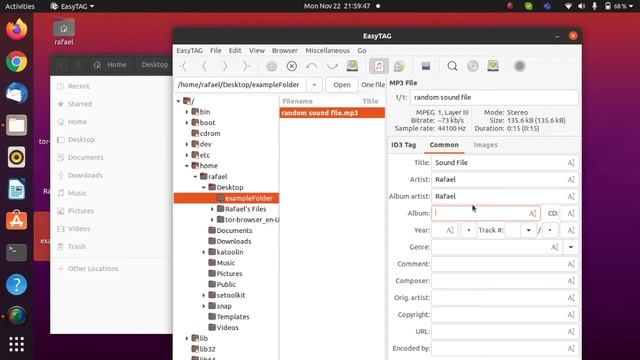Launch Firefox from the dock
Image resolution: width=640 pixels, height=360 pixels.
[x=17, y=30]
